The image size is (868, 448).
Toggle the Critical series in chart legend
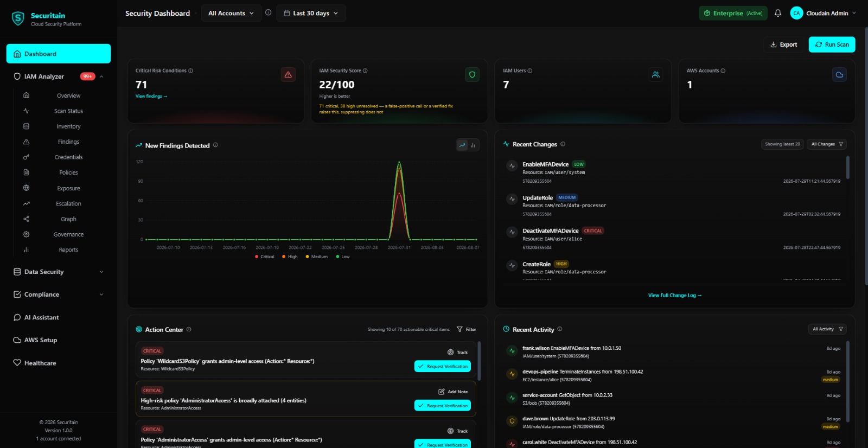point(265,257)
